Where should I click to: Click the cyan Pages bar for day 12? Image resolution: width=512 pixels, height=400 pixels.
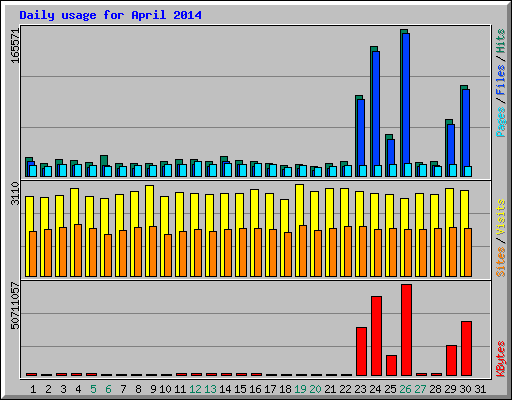[x=198, y=169]
